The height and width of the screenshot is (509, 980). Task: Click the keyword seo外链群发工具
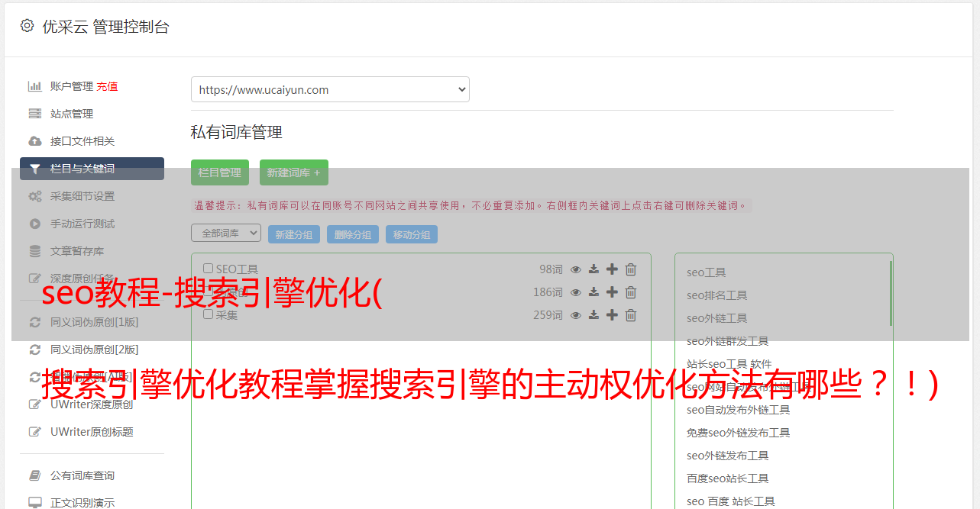(x=727, y=341)
